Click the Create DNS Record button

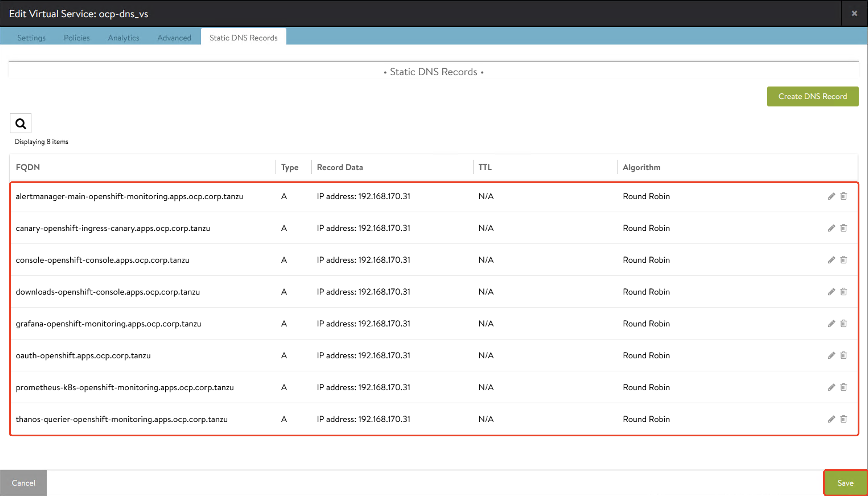coord(813,96)
